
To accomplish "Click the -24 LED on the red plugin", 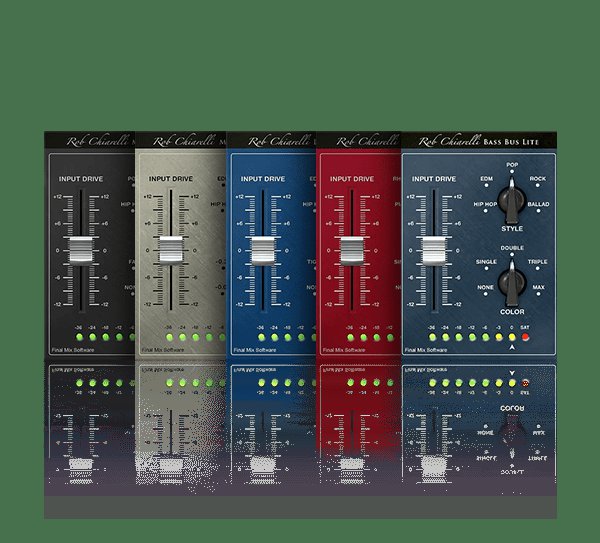I will click(x=364, y=337).
